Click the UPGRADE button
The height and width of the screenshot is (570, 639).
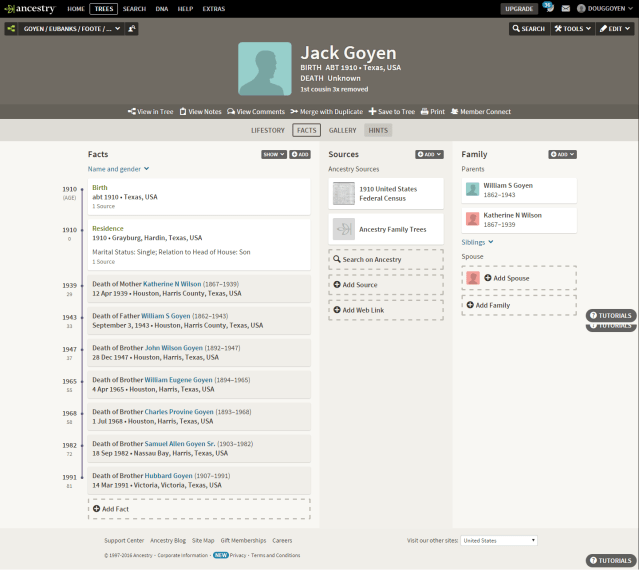pos(519,9)
